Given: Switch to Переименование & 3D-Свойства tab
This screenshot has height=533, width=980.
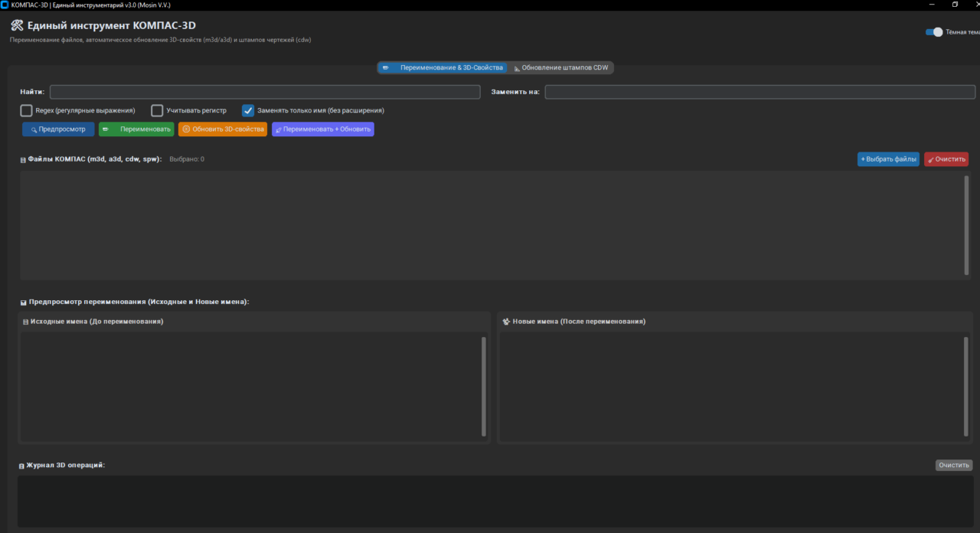Looking at the screenshot, I should (x=443, y=67).
